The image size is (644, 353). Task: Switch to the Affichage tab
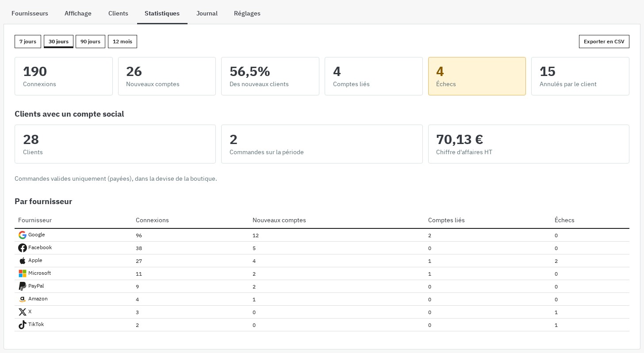[78, 13]
